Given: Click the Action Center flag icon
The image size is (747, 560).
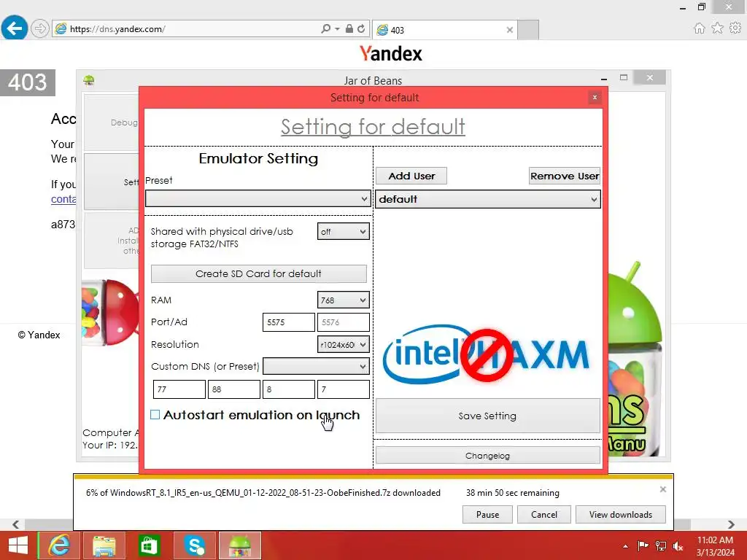Looking at the screenshot, I should tap(643, 545).
